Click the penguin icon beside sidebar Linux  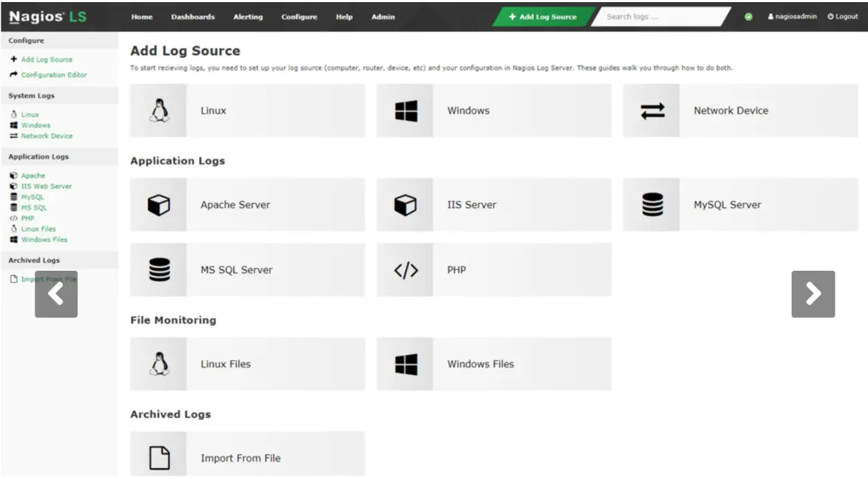pyautogui.click(x=14, y=115)
